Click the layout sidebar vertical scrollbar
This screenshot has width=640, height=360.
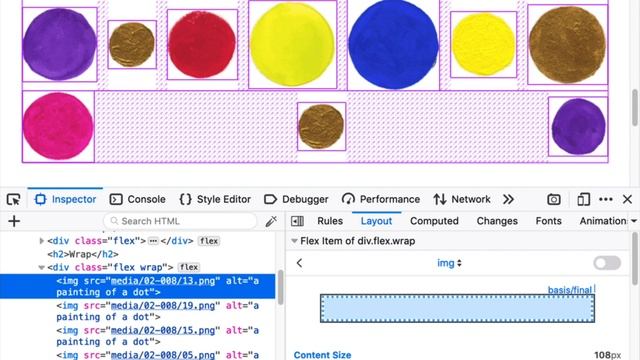[x=635, y=259]
